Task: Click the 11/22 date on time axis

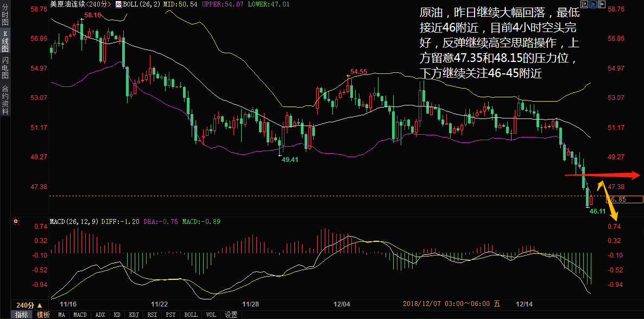Action: tap(159, 305)
